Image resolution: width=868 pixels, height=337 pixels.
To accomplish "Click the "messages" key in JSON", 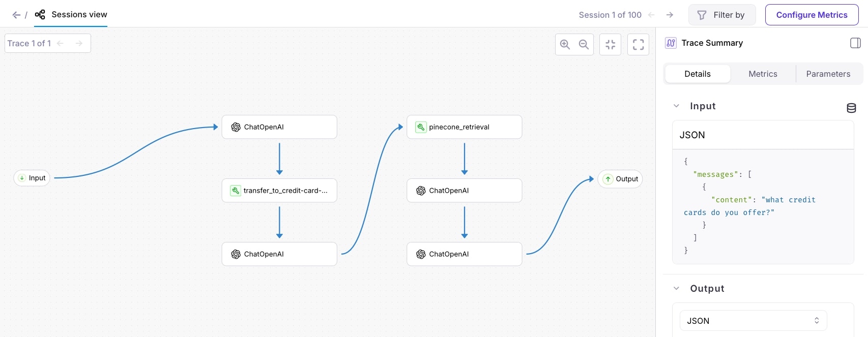I will [x=715, y=174].
